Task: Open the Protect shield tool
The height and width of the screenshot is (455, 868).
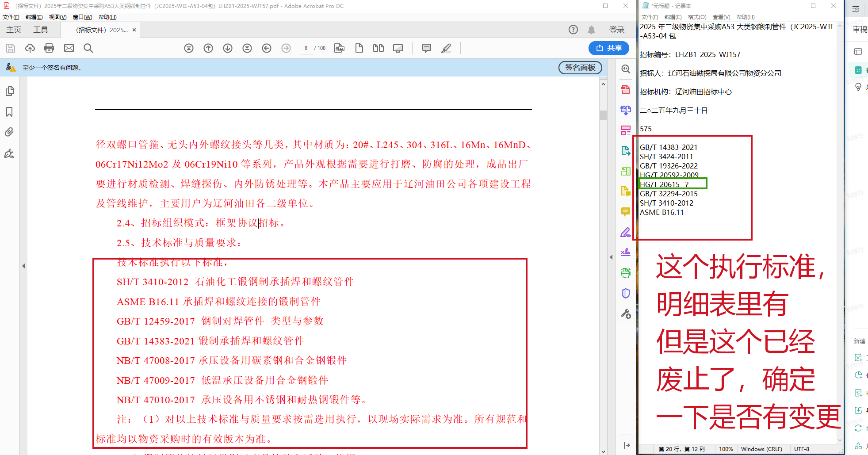Action: [x=626, y=293]
